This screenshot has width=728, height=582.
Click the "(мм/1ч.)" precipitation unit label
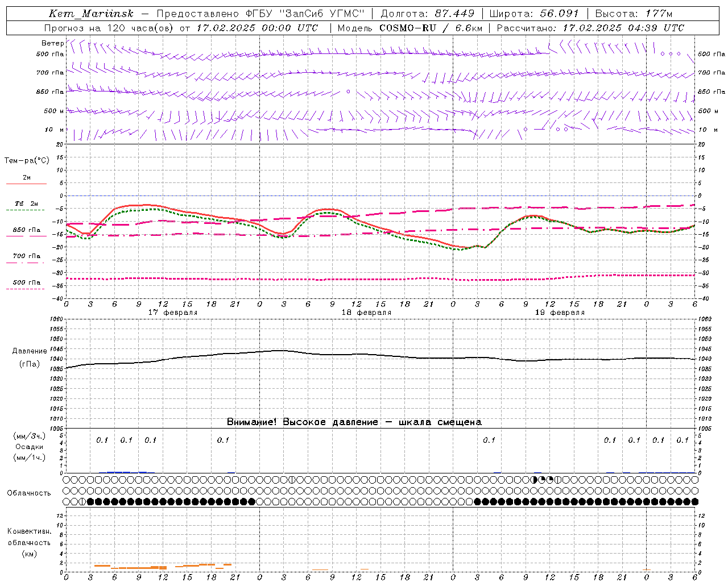30,458
